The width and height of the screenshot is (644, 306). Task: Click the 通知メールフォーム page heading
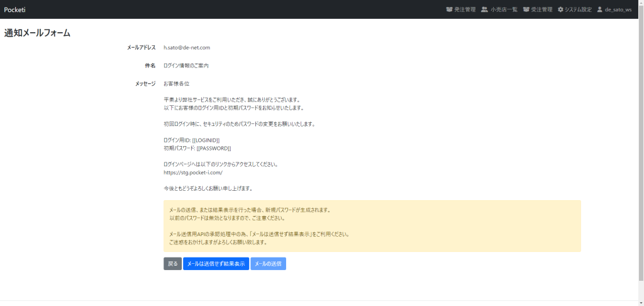pos(37,33)
